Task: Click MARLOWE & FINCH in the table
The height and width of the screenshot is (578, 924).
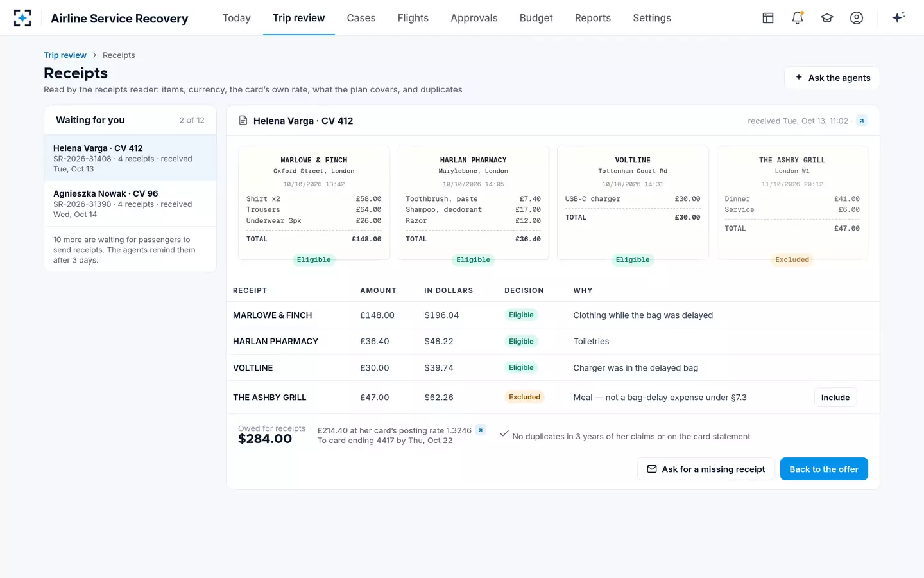Action: pos(272,315)
